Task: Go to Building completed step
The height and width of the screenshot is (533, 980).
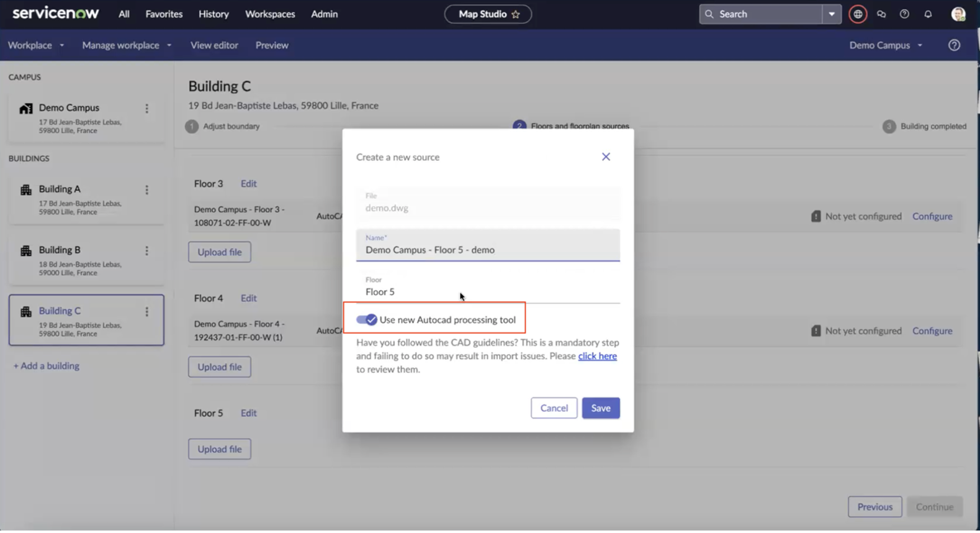Action: click(924, 126)
